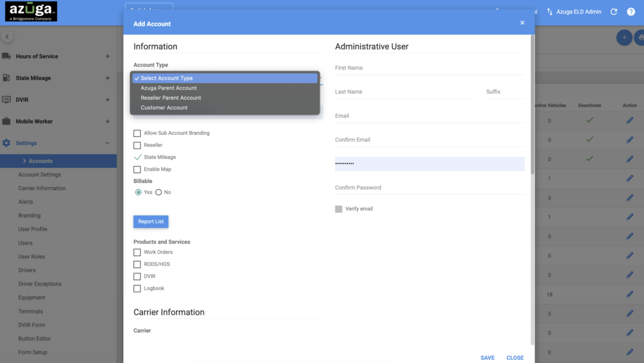
Task: Open Carrier Information in the settings menu
Action: (x=42, y=188)
